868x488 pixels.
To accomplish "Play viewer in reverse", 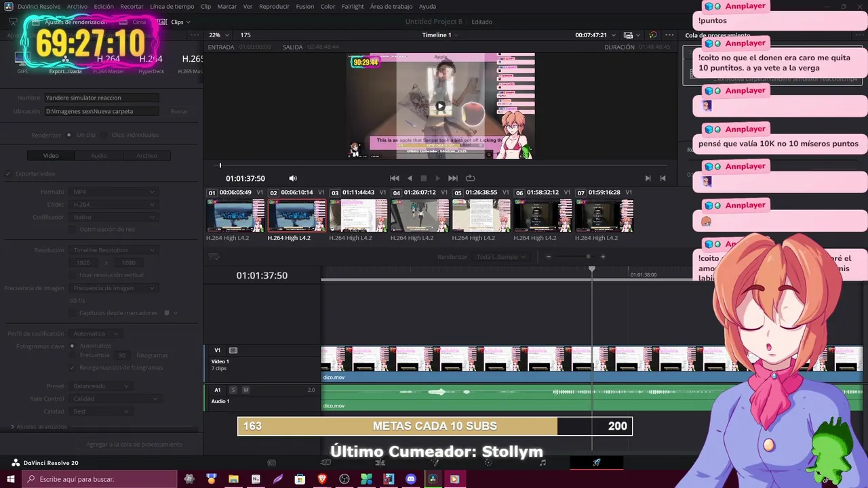I will click(410, 178).
